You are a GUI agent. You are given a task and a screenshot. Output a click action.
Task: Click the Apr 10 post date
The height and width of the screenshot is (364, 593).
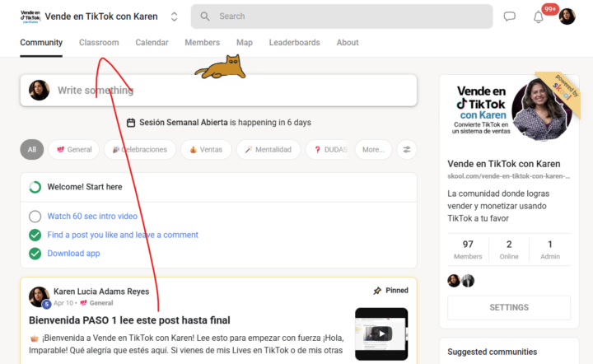pyautogui.click(x=63, y=303)
